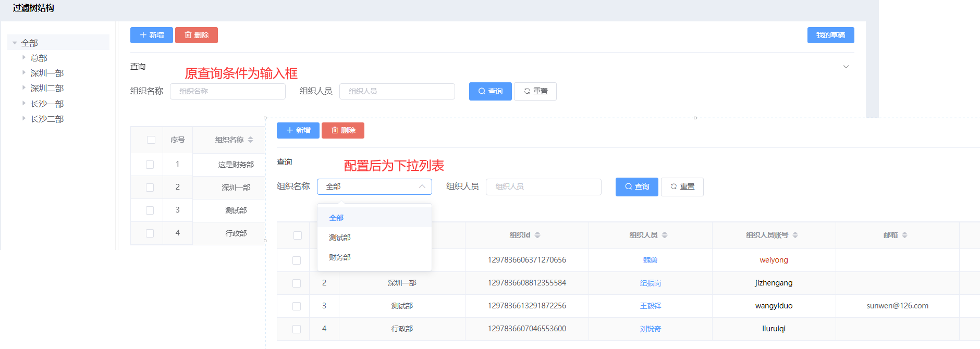Click sort icon on upper table 组织名称 column

[x=251, y=140]
